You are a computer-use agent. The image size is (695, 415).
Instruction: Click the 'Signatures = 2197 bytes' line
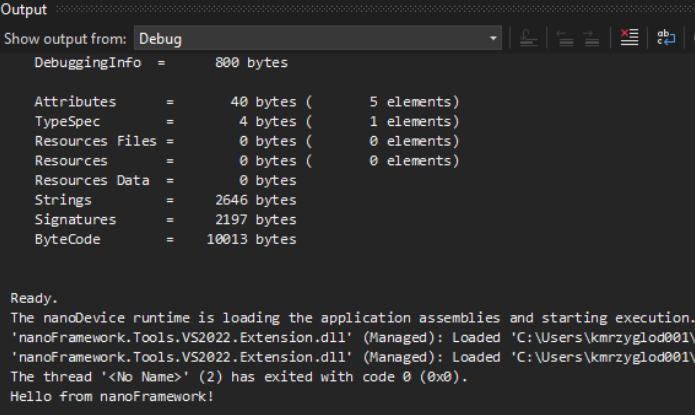coord(166,220)
